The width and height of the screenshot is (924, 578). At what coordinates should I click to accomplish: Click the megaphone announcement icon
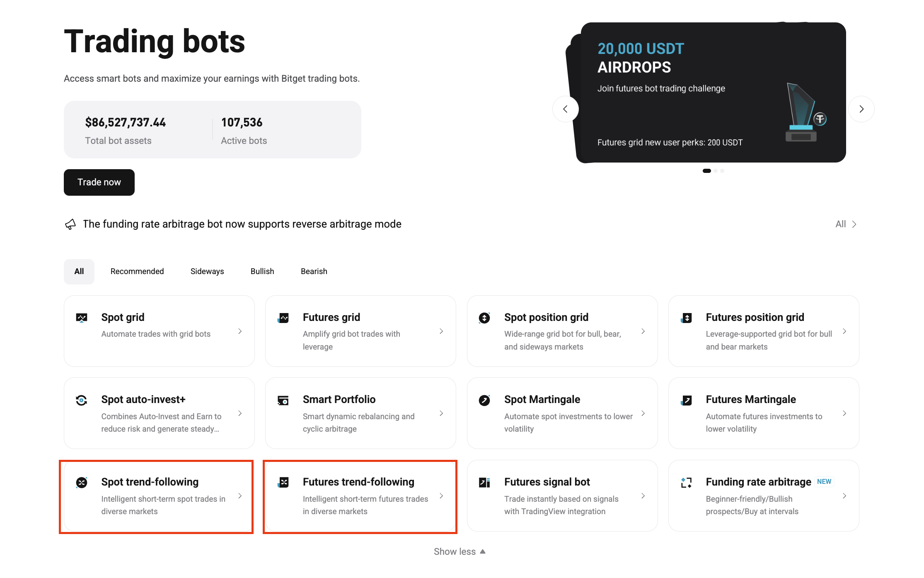click(x=70, y=224)
